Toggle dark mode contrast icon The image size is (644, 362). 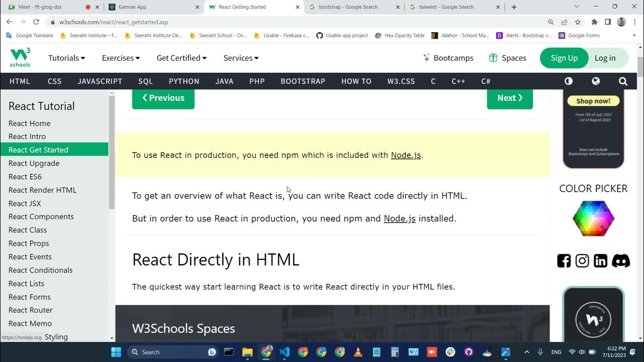pyautogui.click(x=569, y=81)
